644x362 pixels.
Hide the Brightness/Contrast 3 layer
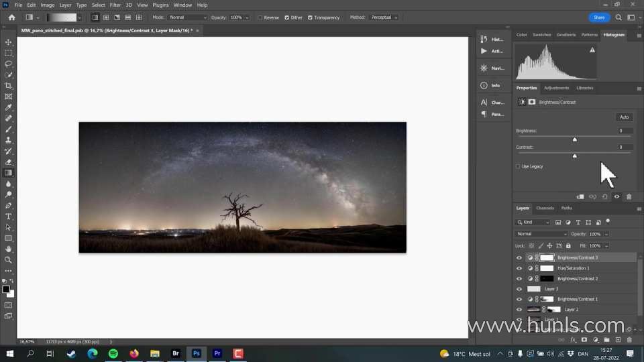click(x=519, y=257)
